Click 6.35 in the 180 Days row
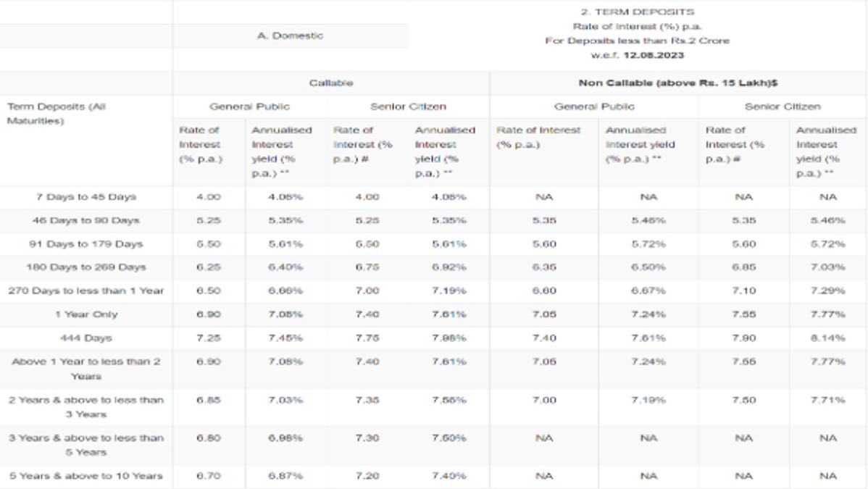This screenshot has height=489, width=868. [544, 267]
